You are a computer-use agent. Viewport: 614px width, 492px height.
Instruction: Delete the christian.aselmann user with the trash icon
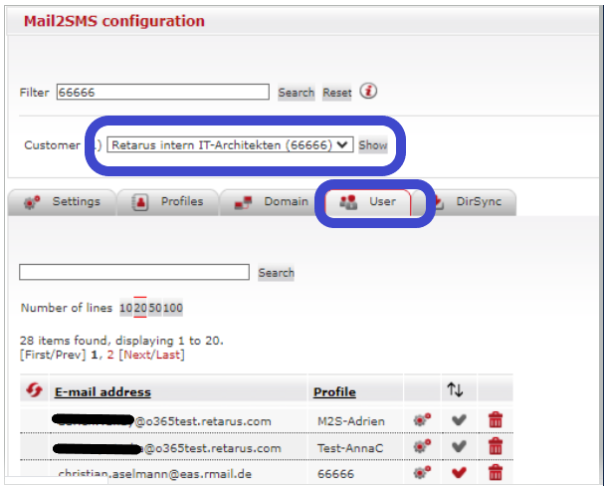[495, 473]
